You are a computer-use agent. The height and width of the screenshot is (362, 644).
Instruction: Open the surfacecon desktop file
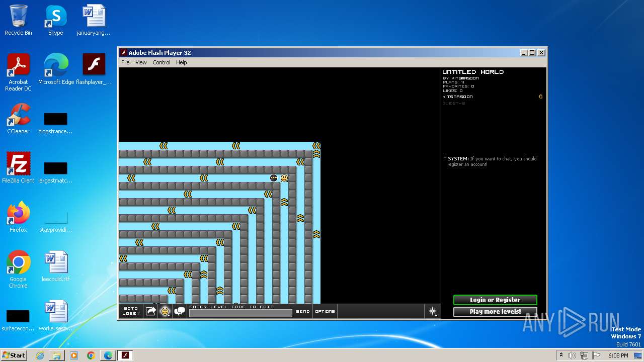18,320
